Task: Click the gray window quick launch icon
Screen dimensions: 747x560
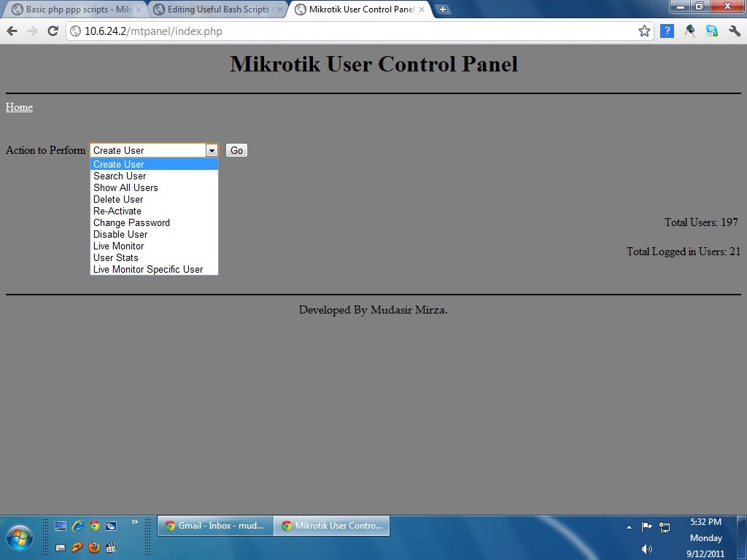Action: tap(61, 548)
